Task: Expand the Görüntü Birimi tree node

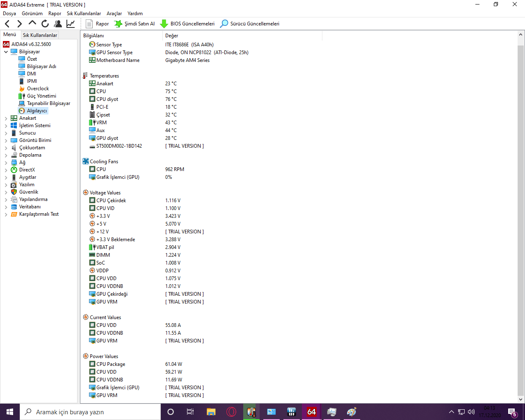Action: pyautogui.click(x=6, y=140)
